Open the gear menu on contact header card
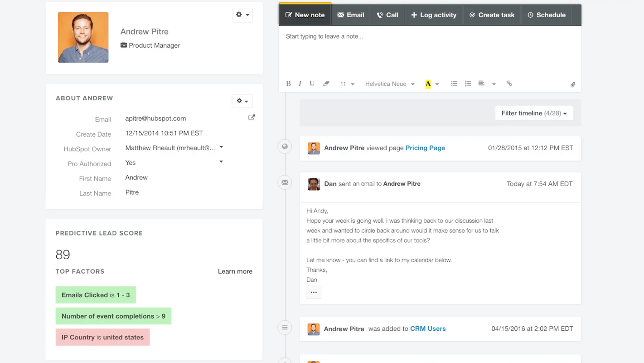The height and width of the screenshot is (363, 644). 242,15
